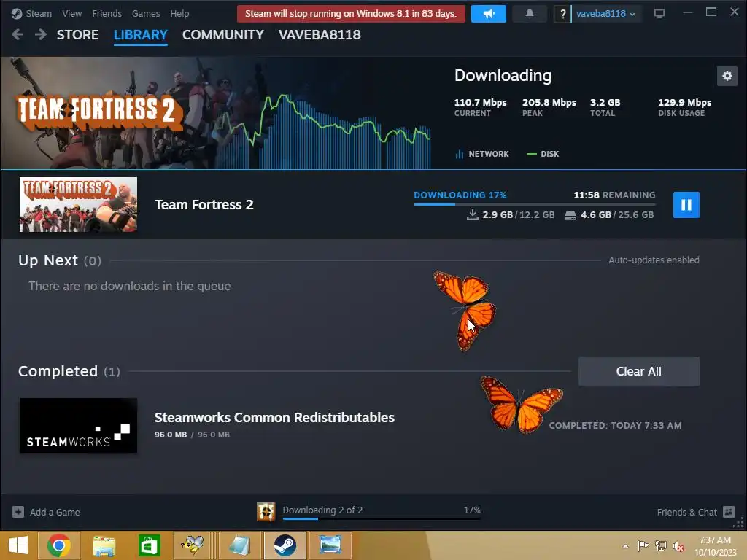Click the 205.8 Mbps PEAK stat
The image size is (747, 560).
549,107
